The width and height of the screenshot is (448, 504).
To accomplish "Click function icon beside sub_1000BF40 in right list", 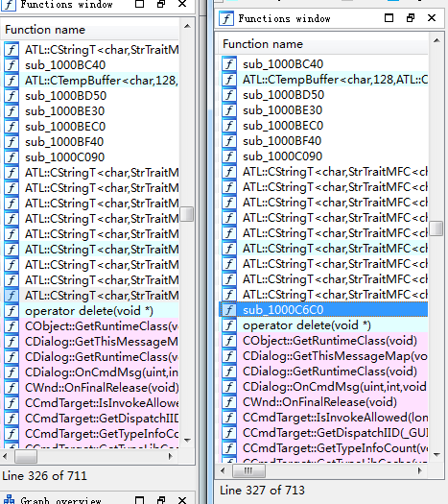I will (229, 141).
